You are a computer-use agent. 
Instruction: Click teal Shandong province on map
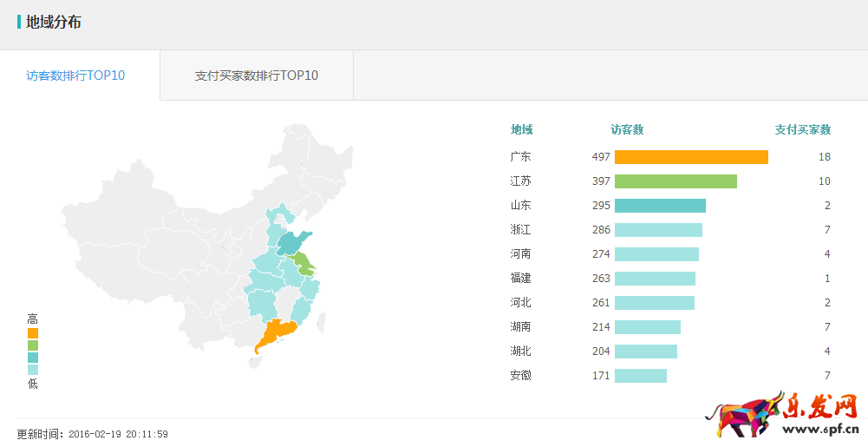click(294, 242)
